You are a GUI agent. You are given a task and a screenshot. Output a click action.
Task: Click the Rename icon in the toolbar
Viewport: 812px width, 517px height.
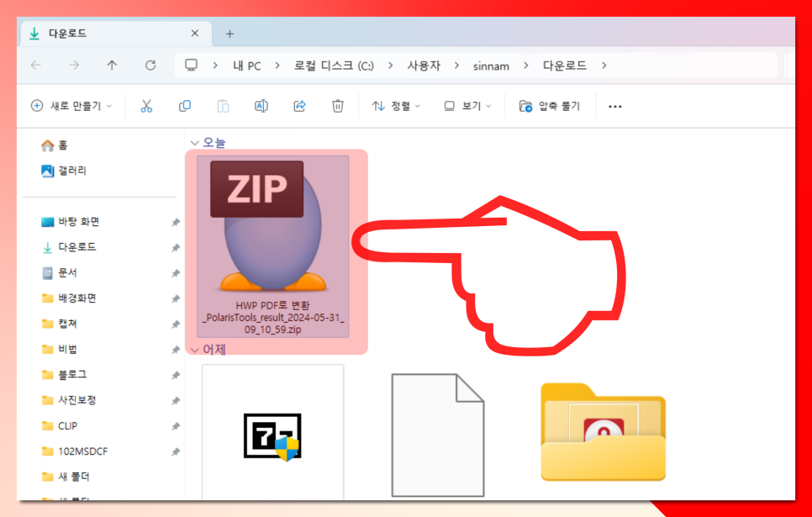pos(261,106)
